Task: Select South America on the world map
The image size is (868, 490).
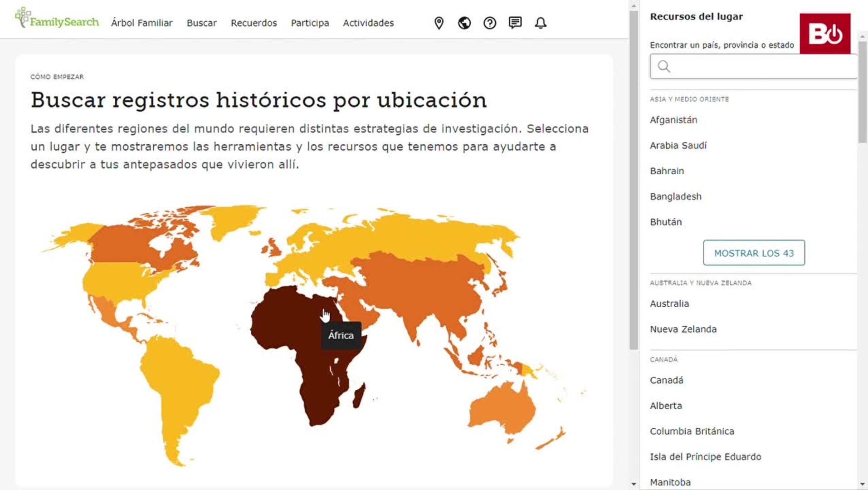Action: click(177, 386)
